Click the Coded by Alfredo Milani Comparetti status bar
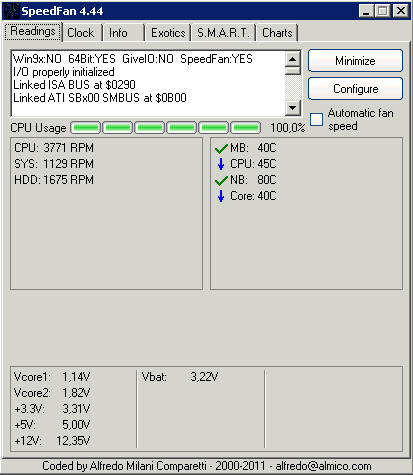Image resolution: width=413 pixels, height=475 pixels. point(207,466)
